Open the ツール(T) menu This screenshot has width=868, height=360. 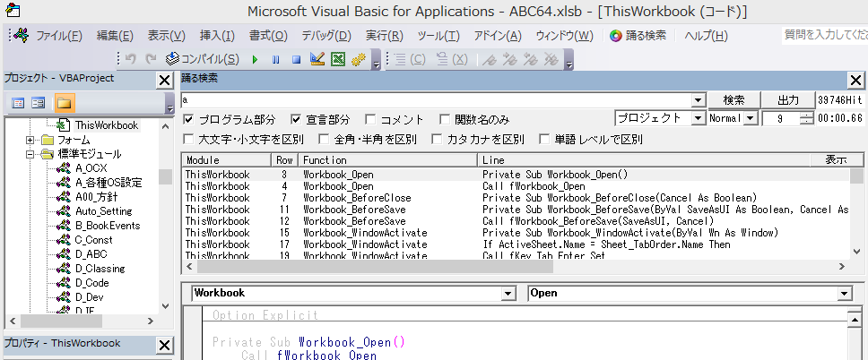pos(438,36)
